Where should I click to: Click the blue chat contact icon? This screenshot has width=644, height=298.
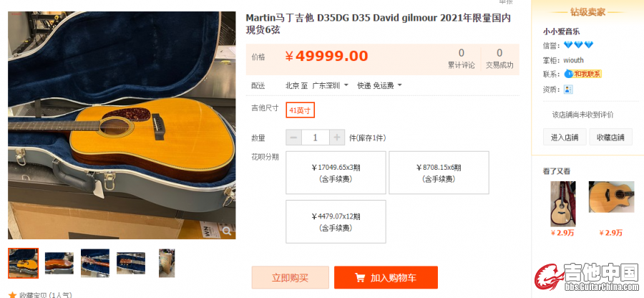point(568,74)
